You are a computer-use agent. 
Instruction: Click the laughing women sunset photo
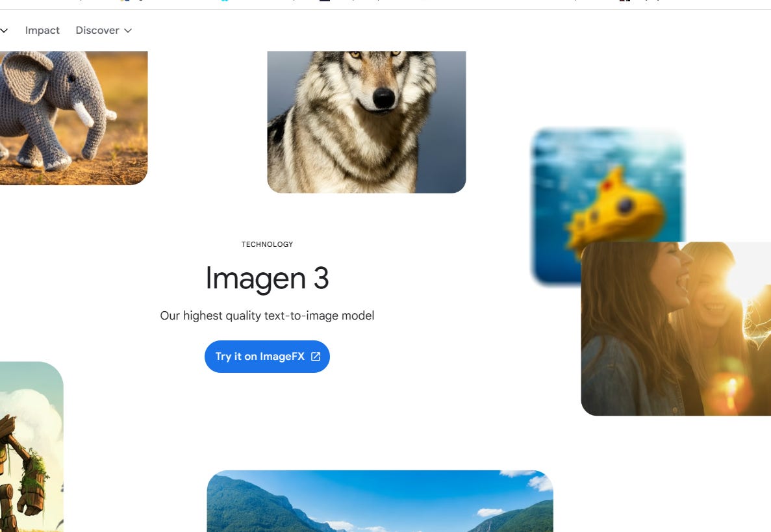click(x=676, y=329)
